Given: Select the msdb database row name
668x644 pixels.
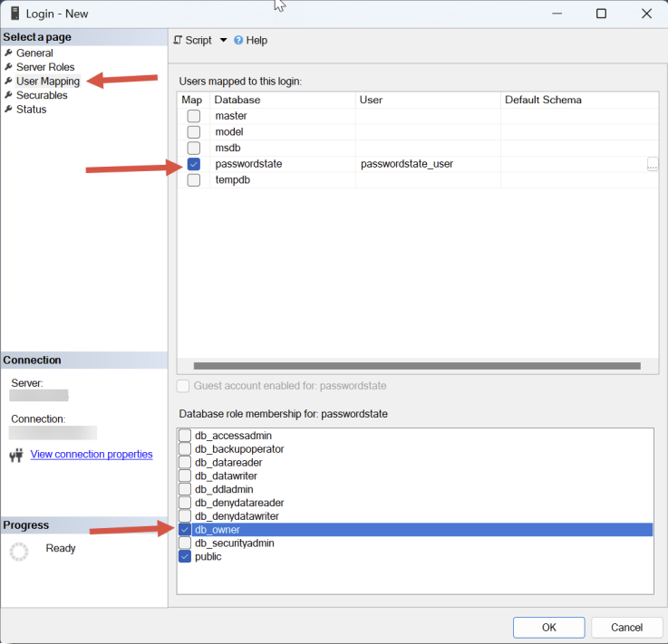Looking at the screenshot, I should click(228, 149).
